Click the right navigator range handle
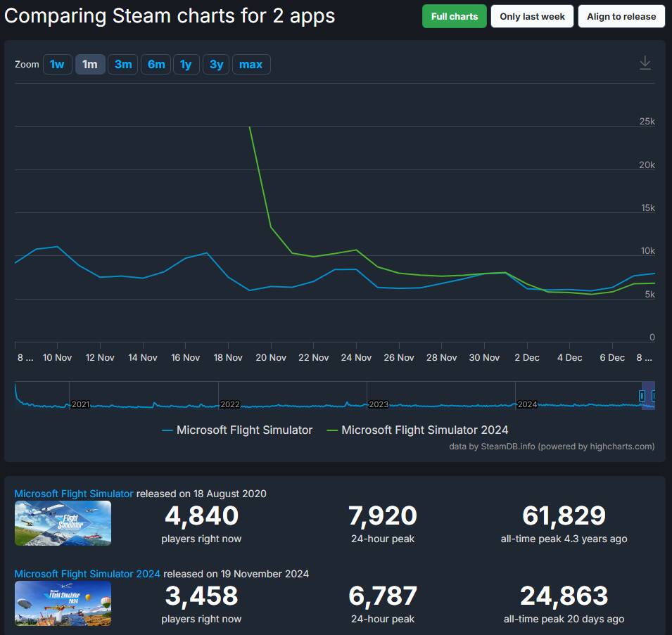Image resolution: width=672 pixels, height=635 pixels. pos(653,396)
